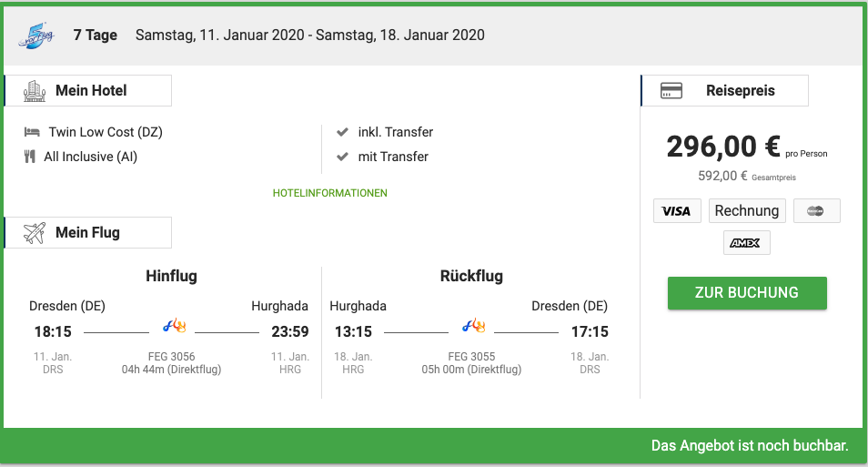
Task: Click the checkmark beside mit Transfer
Action: tap(343, 157)
